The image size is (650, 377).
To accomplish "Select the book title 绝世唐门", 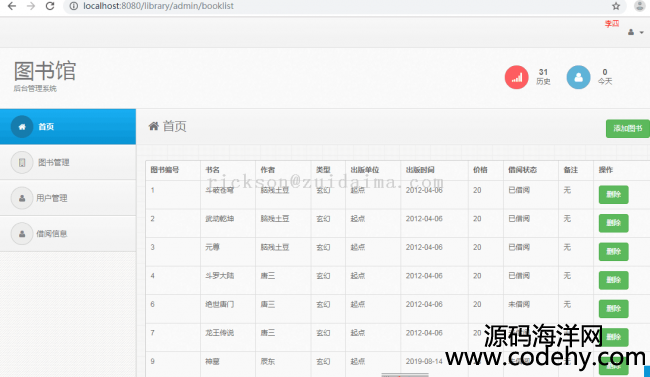I will click(220, 304).
